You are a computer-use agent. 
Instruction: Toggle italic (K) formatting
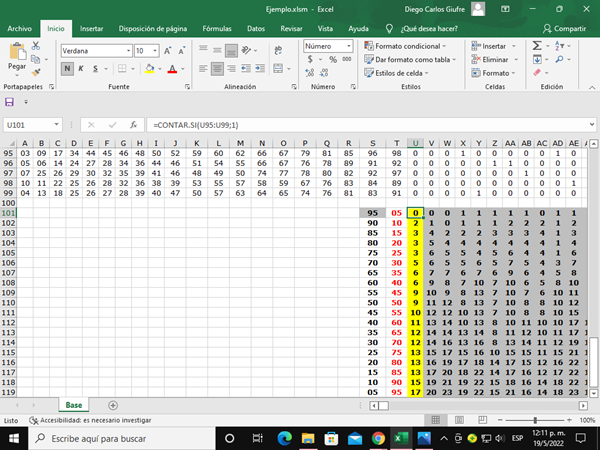(82, 69)
